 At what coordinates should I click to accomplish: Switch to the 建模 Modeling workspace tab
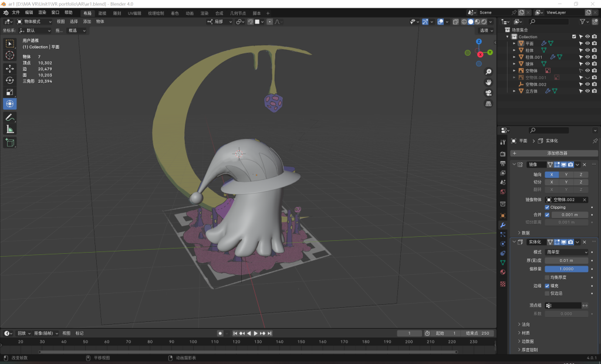102,13
